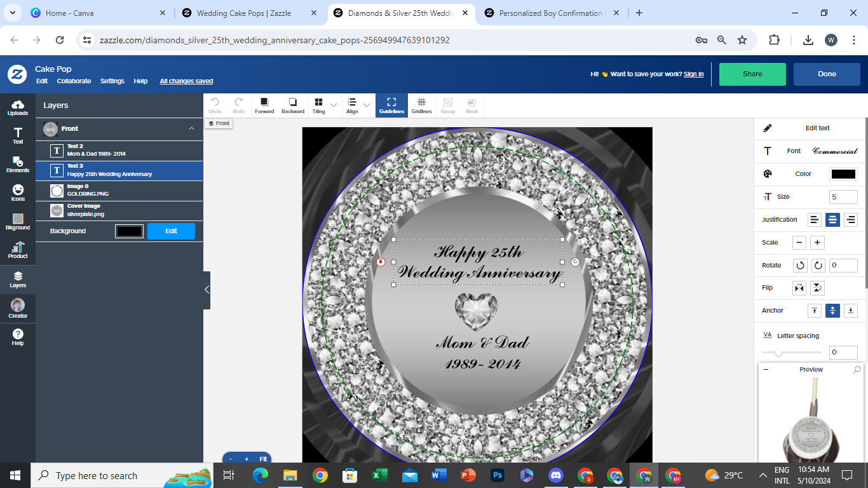
Task: Open the Bkground panel
Action: point(18,222)
